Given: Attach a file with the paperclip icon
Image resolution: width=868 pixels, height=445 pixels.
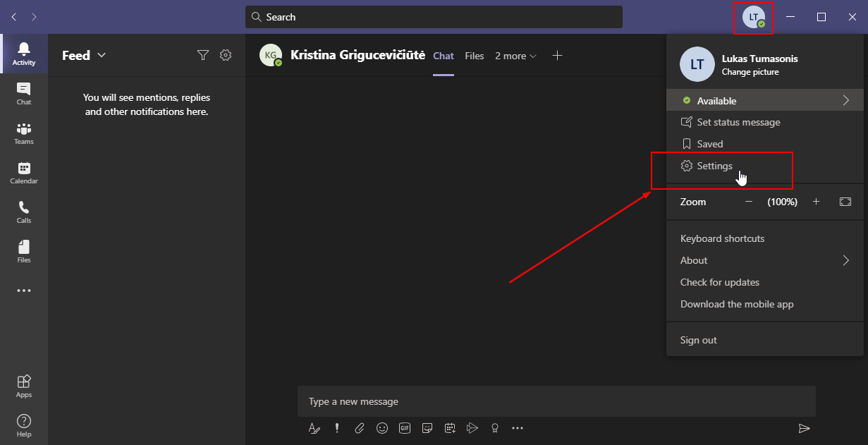Looking at the screenshot, I should [x=360, y=428].
